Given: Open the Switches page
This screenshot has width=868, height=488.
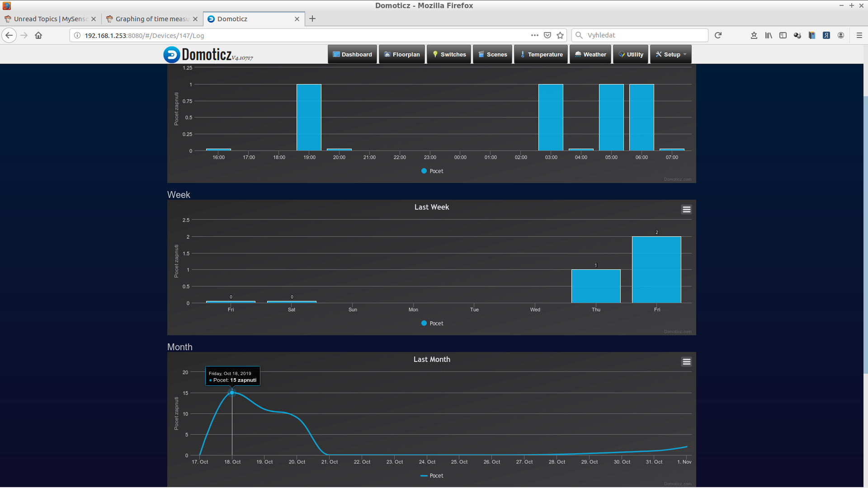Looking at the screenshot, I should coord(449,54).
